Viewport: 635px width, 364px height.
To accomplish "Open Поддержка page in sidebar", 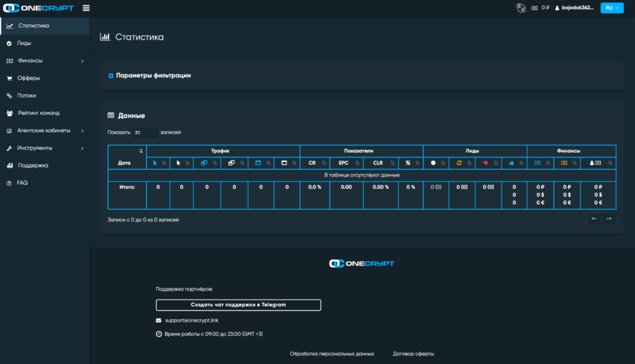I will (45, 165).
